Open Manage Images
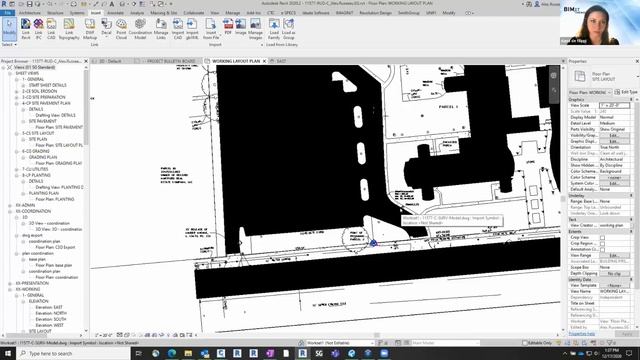Viewport: 640px width, 360px height. 255,29
